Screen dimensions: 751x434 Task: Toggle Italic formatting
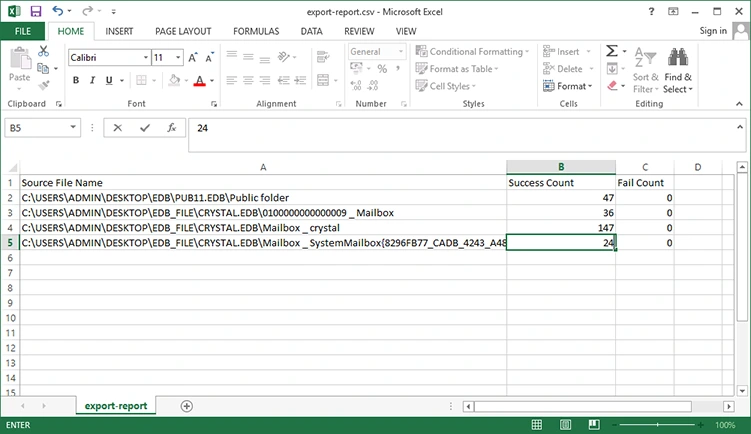click(x=92, y=80)
